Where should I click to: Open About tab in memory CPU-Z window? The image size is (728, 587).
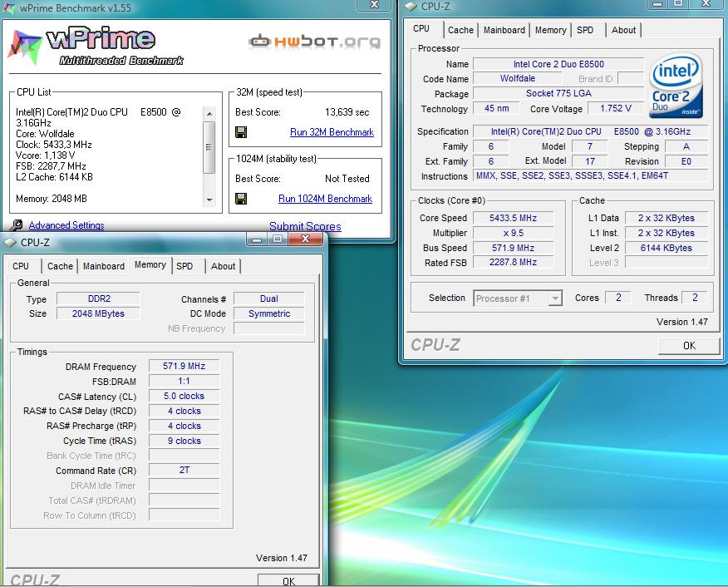(223, 266)
